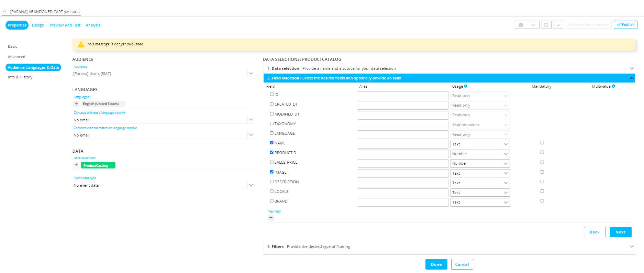Add a data selection with plus icon
This screenshot has height=273, width=644.
click(76, 165)
